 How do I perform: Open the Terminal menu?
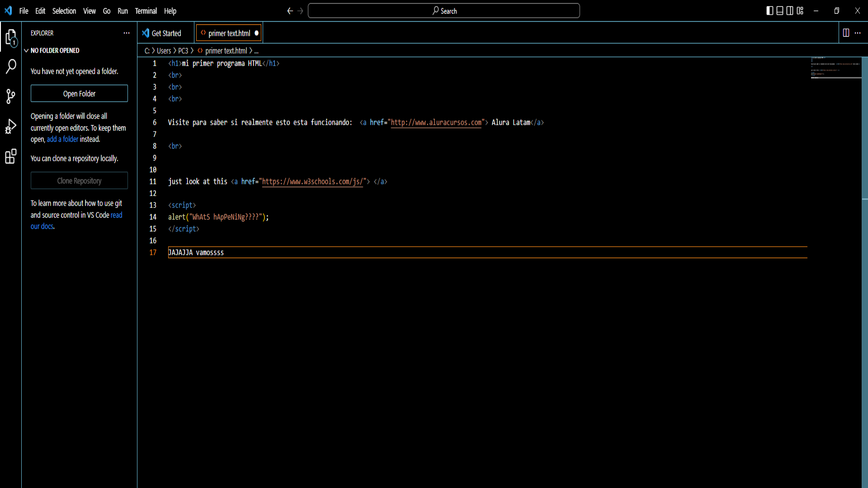[x=146, y=11]
